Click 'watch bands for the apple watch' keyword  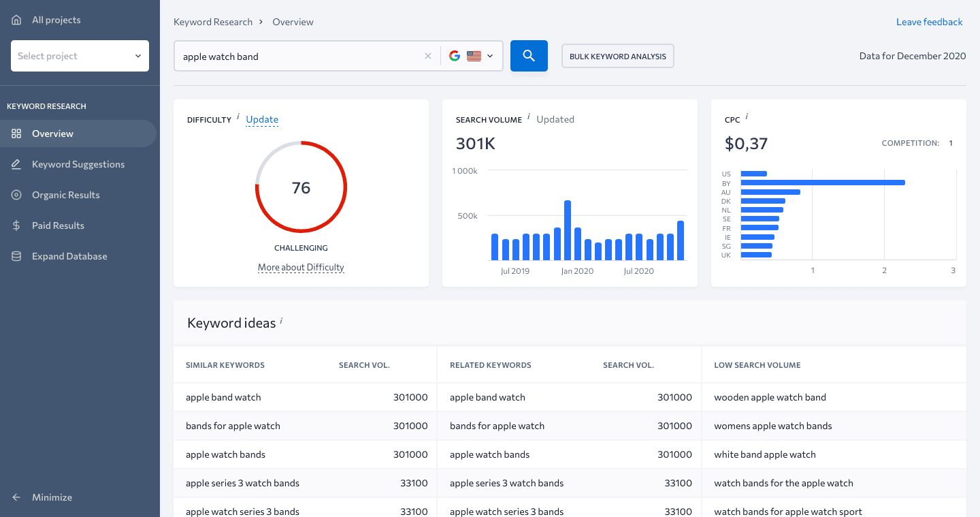point(783,483)
